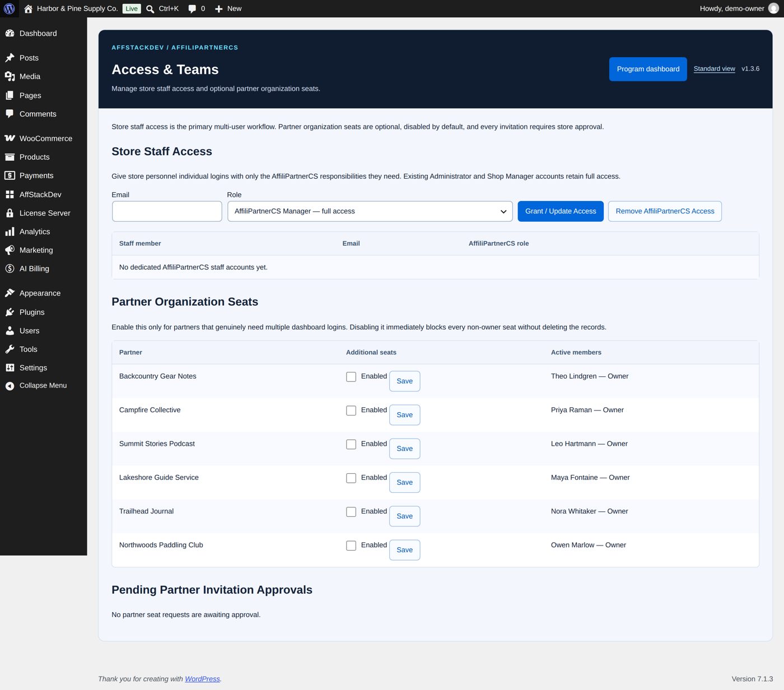Open the site home icon
Image resolution: width=784 pixels, height=690 pixels.
tap(28, 8)
